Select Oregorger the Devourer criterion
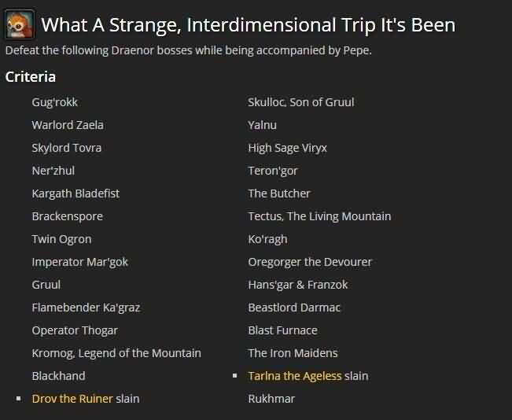Image resolution: width=512 pixels, height=420 pixels. click(x=310, y=262)
